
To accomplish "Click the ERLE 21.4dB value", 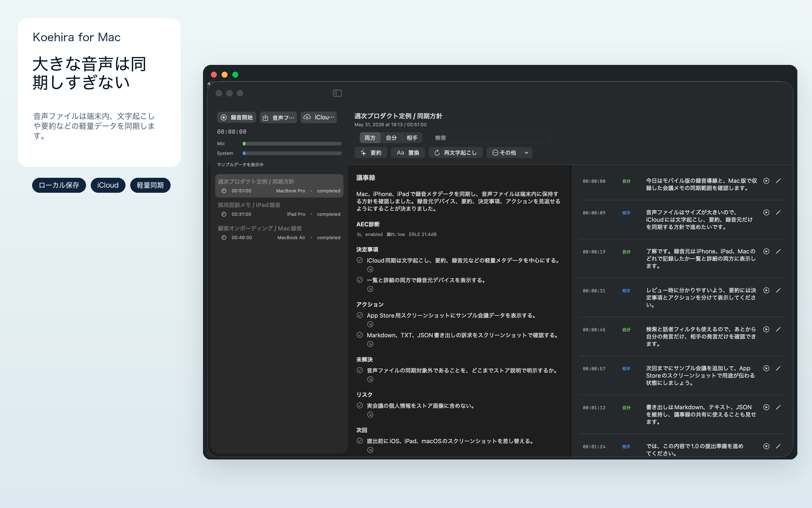I will pyautogui.click(x=423, y=235).
